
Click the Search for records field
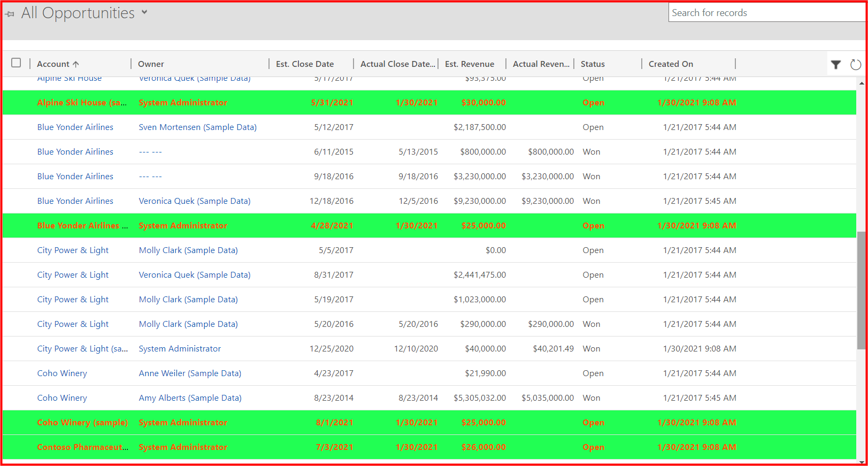point(766,13)
